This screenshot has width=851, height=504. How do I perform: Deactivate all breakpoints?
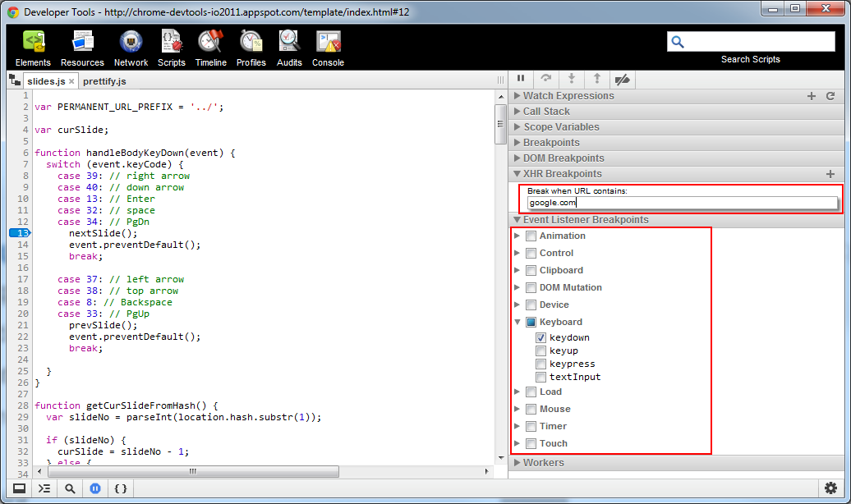(623, 79)
